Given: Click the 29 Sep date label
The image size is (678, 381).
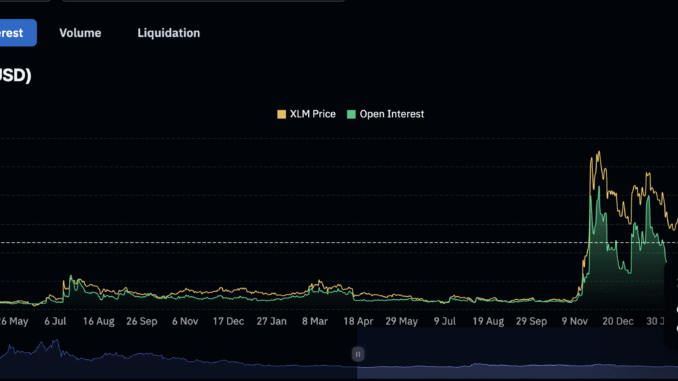Looking at the screenshot, I should tap(531, 321).
